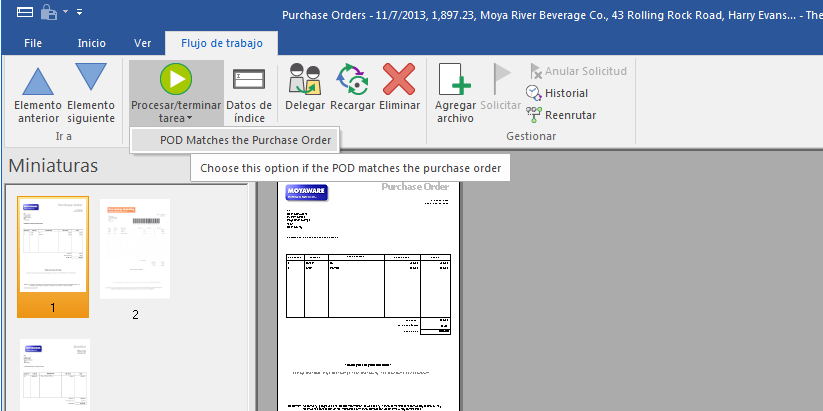Open the File menu
The width and height of the screenshot is (823, 411).
click(33, 43)
